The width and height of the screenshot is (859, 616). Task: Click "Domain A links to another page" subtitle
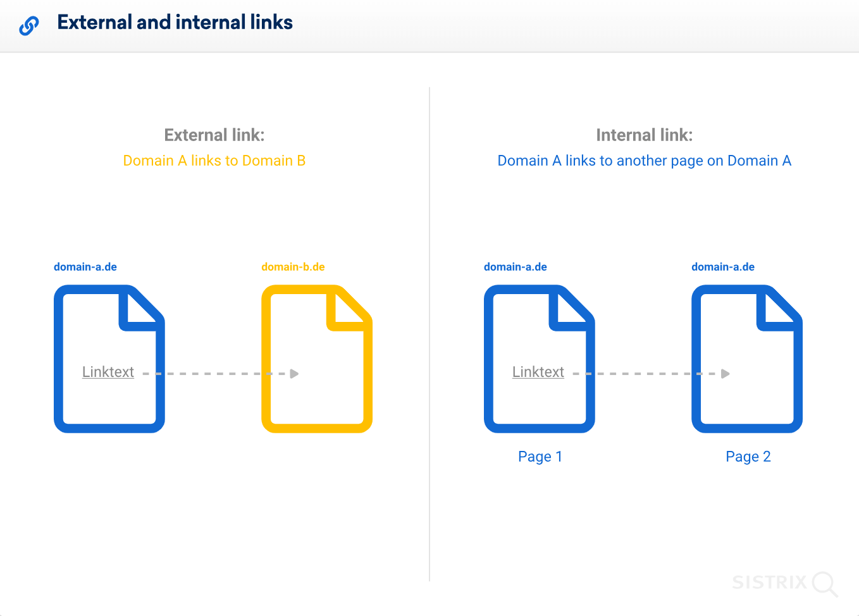pyautogui.click(x=645, y=161)
